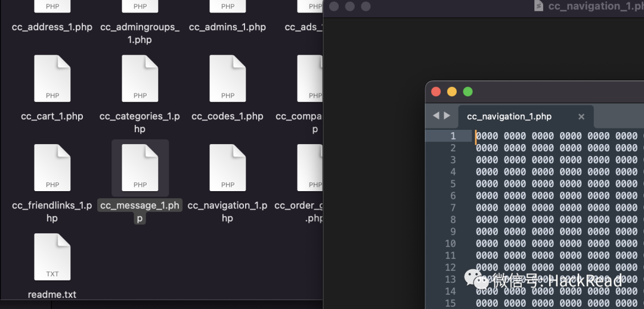Place cursor in hex text on line 9
This screenshot has height=309, width=644.
click(x=559, y=232)
